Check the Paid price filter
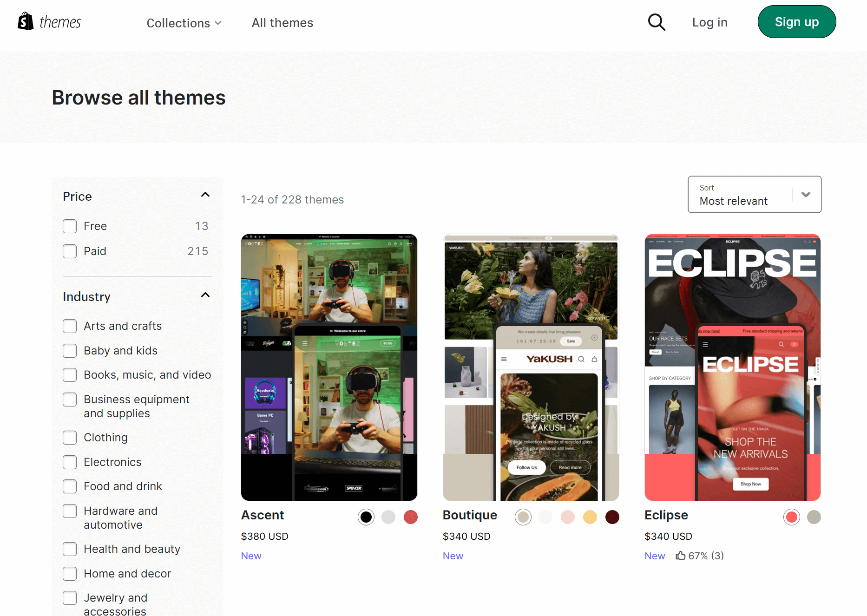Image resolution: width=867 pixels, height=616 pixels. 70,251
